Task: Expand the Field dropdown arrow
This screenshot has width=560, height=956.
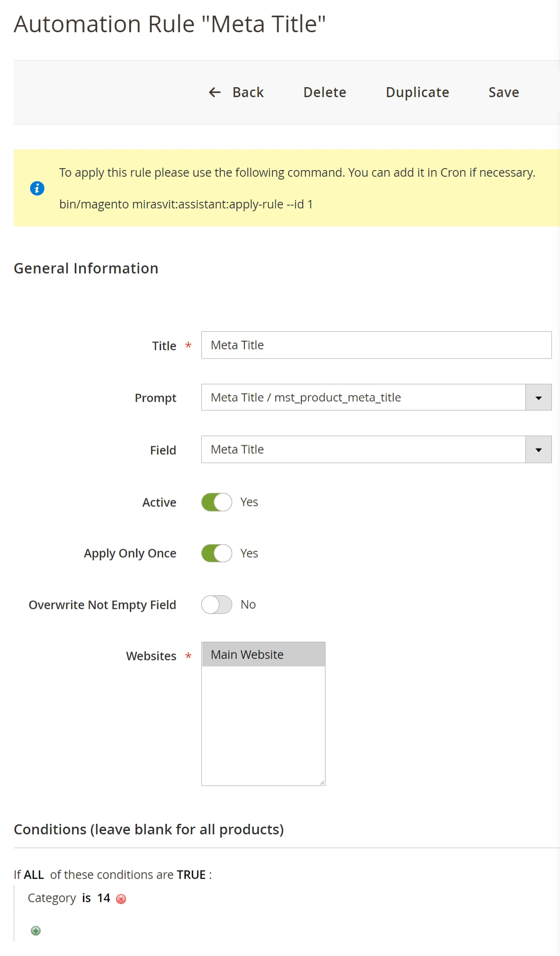Action: point(538,450)
